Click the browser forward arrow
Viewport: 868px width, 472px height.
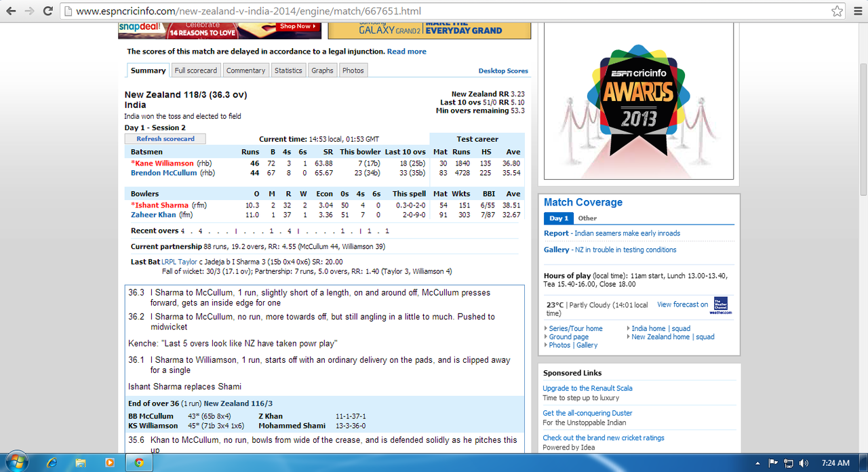[29, 11]
